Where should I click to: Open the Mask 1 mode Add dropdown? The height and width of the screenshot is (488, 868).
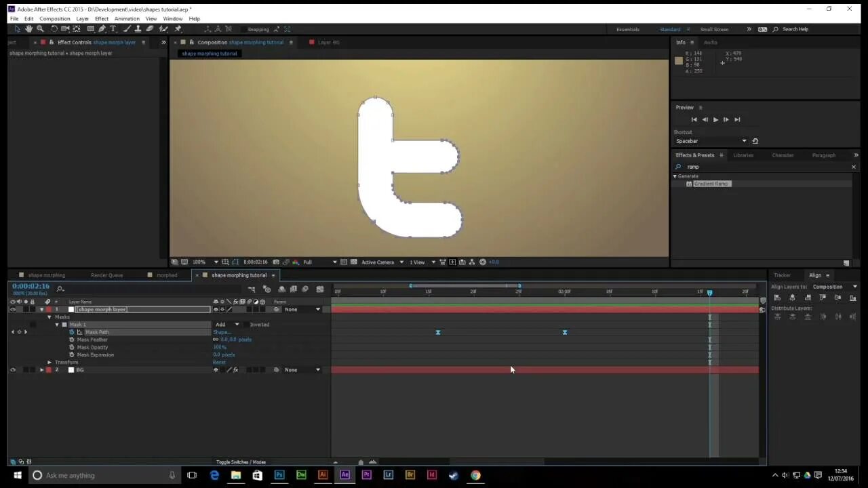coord(227,325)
